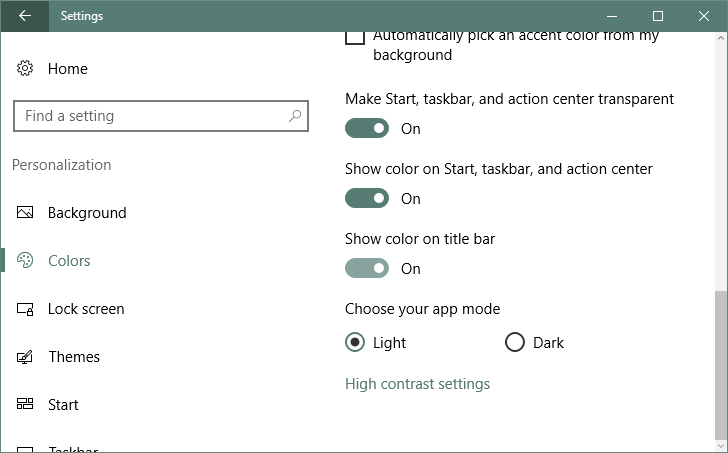Screen dimensions: 728x453
Task: Turn off Start and taskbar transparency toggle
Action: tap(367, 128)
